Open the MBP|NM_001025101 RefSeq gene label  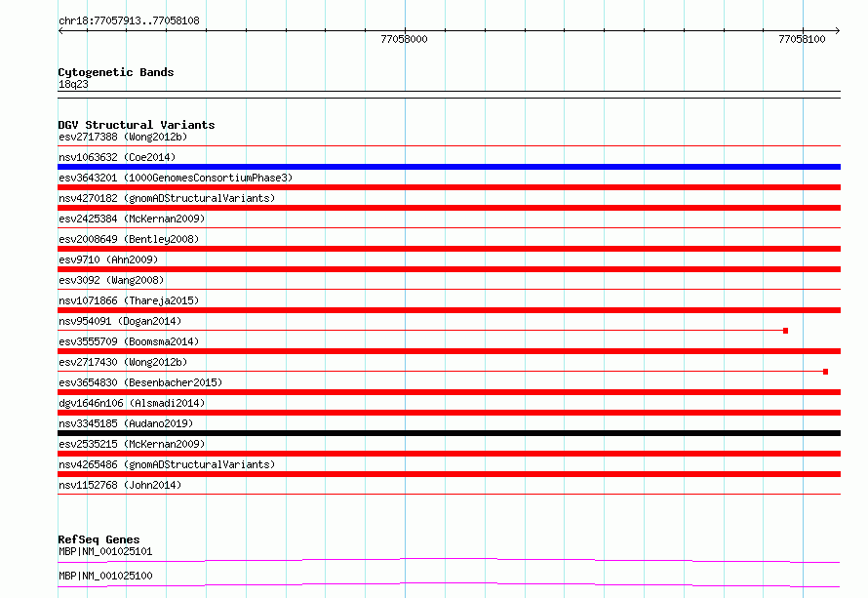click(x=105, y=551)
